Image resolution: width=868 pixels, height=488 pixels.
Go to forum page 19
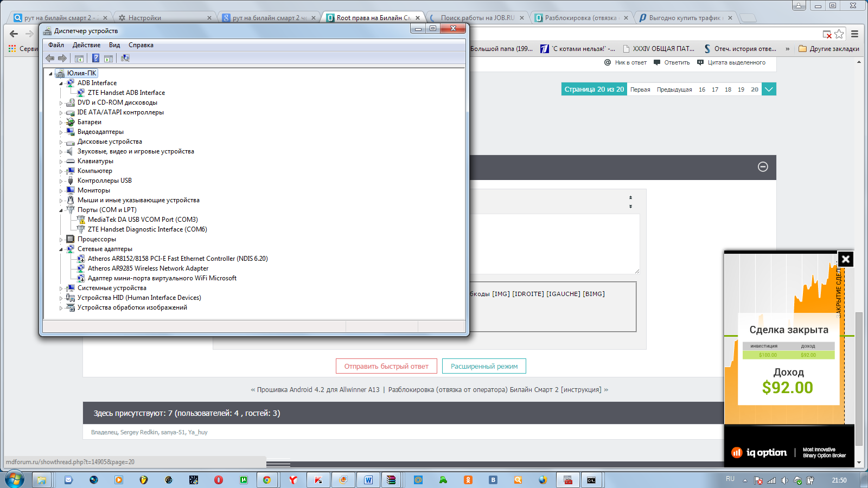pos(741,89)
